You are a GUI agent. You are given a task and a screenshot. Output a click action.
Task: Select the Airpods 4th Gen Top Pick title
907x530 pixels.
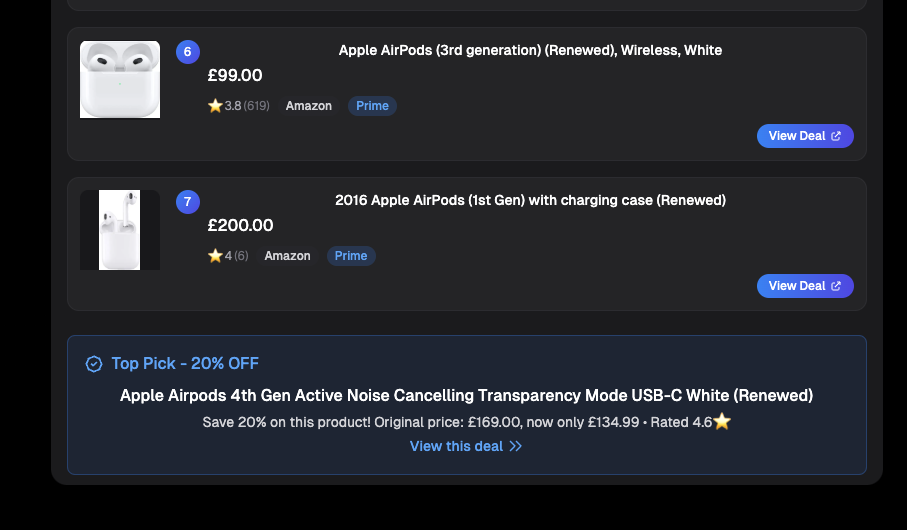(x=466, y=395)
